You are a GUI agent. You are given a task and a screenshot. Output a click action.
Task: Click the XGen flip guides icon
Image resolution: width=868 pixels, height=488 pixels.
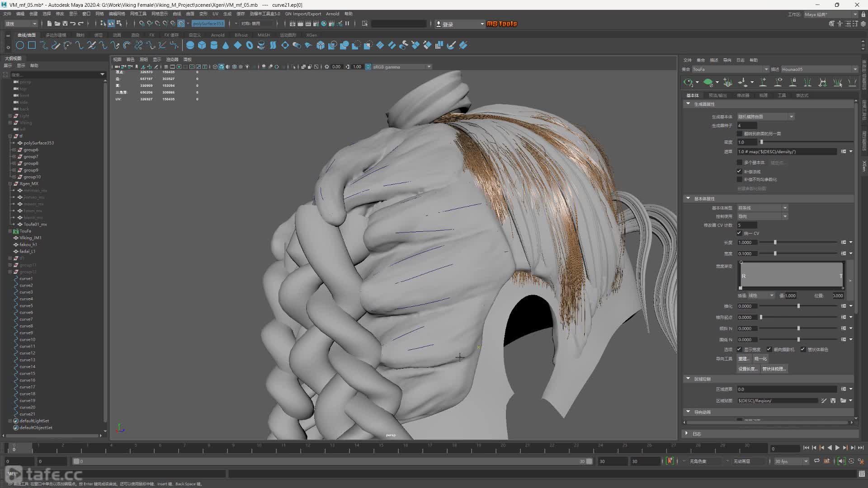click(808, 82)
